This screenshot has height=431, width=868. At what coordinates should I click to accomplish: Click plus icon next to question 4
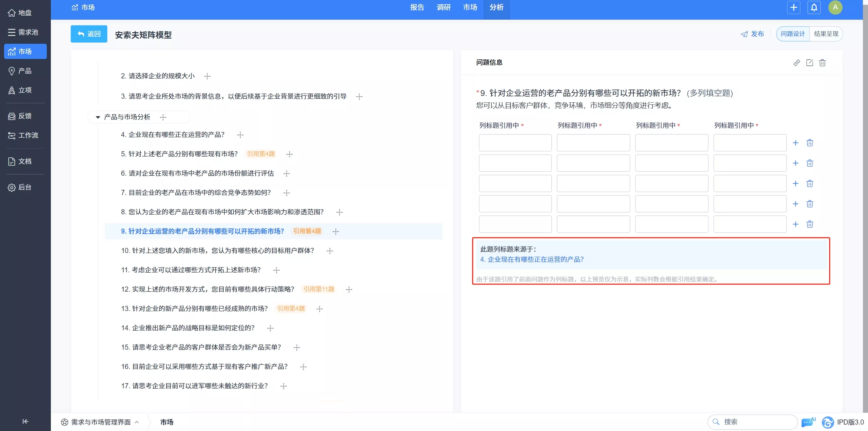[x=240, y=135]
